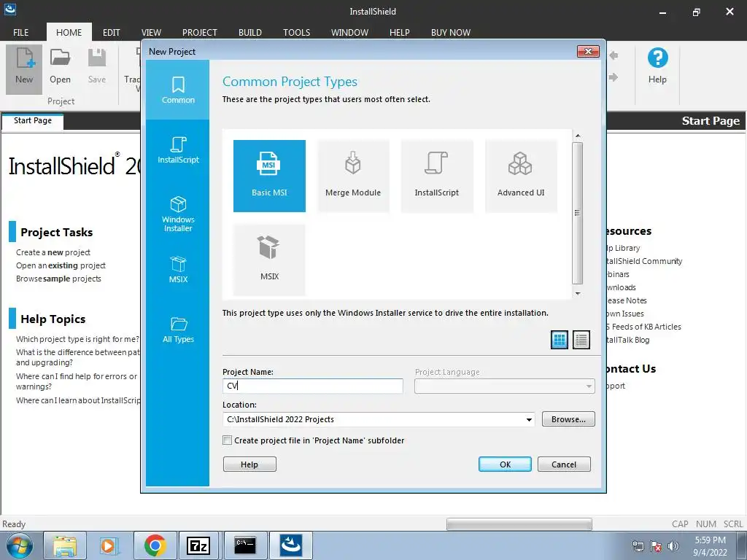Click 'Where can I find help for errors' link
Viewport: 747px width, 560px height.
pos(76,381)
